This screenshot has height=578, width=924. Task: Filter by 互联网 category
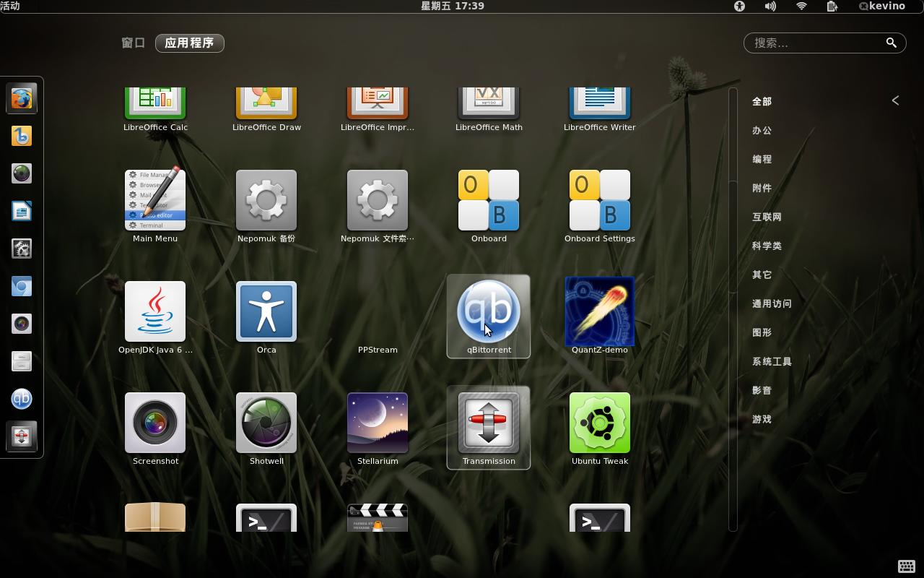tap(767, 217)
